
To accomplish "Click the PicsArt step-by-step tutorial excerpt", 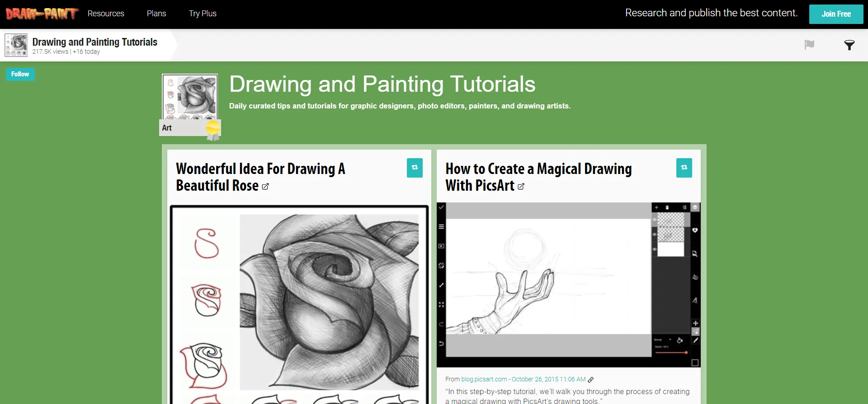I will 567,396.
